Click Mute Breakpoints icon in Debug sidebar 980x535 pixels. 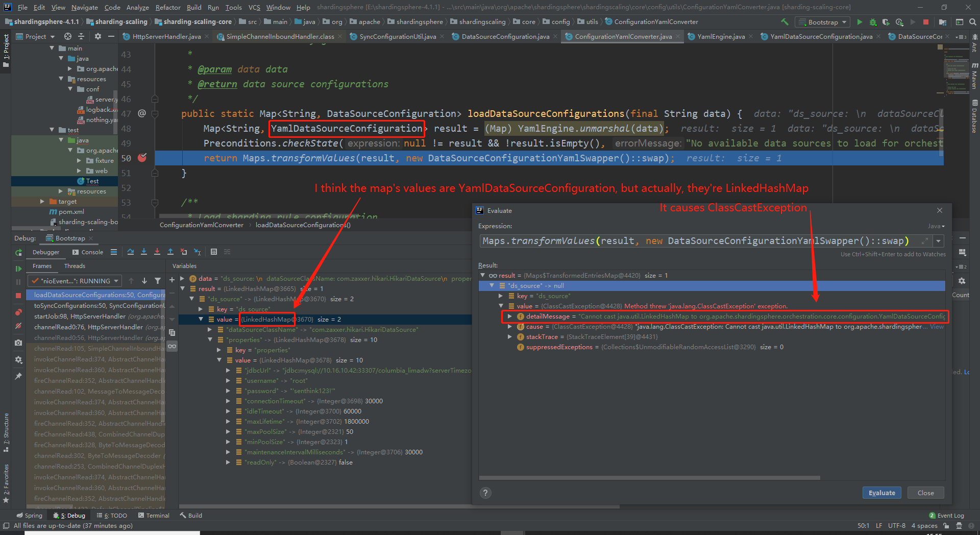[18, 325]
